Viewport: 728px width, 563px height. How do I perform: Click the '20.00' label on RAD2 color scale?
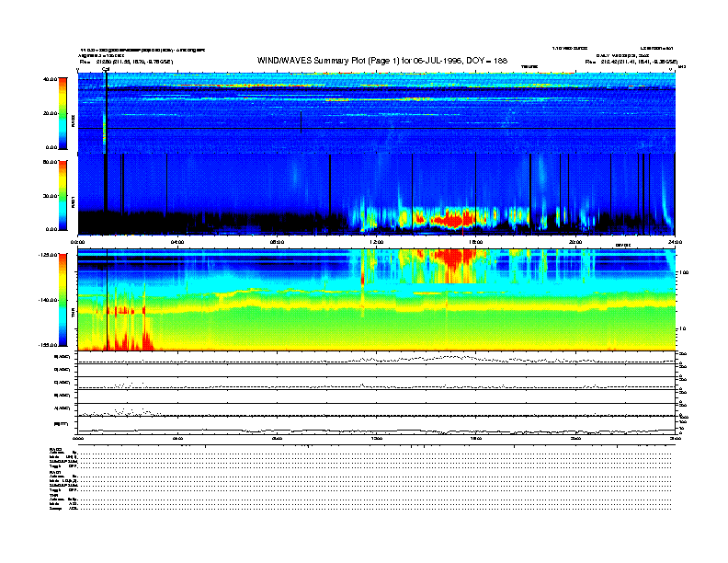pyautogui.click(x=51, y=113)
